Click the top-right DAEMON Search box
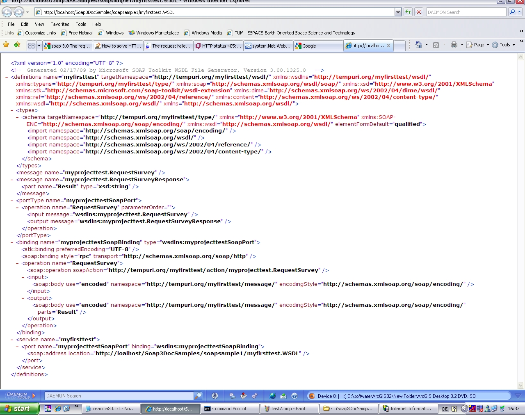The image size is (525, 420). tap(466, 12)
